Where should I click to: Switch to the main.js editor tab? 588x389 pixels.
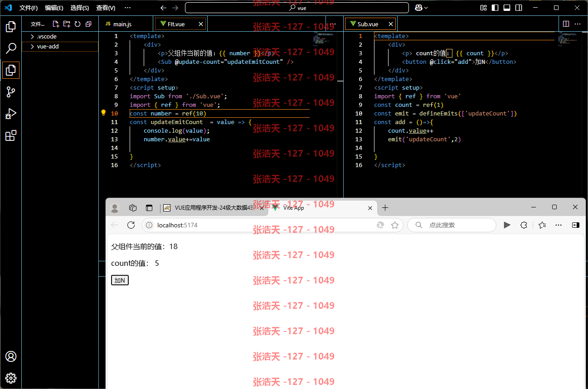[x=126, y=24]
